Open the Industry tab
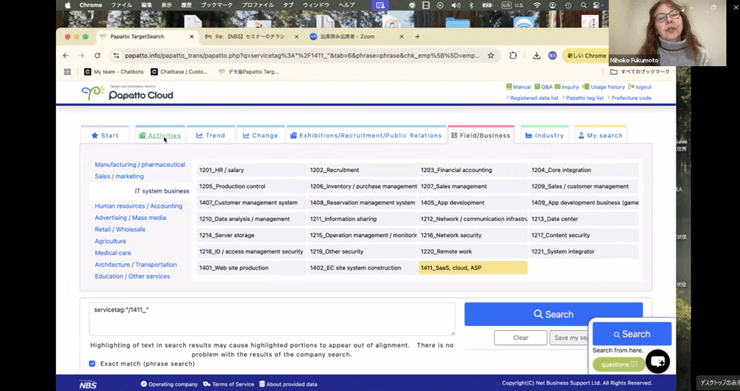740x391 pixels. click(x=545, y=136)
